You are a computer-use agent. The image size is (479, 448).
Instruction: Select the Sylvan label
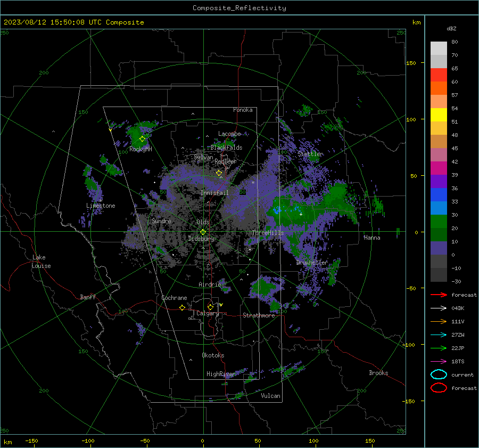[x=203, y=157]
